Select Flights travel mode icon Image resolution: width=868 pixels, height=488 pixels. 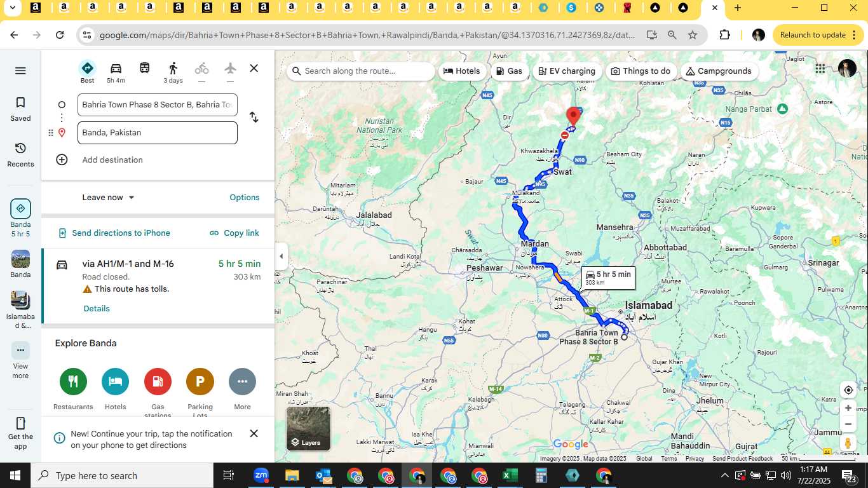tap(230, 68)
